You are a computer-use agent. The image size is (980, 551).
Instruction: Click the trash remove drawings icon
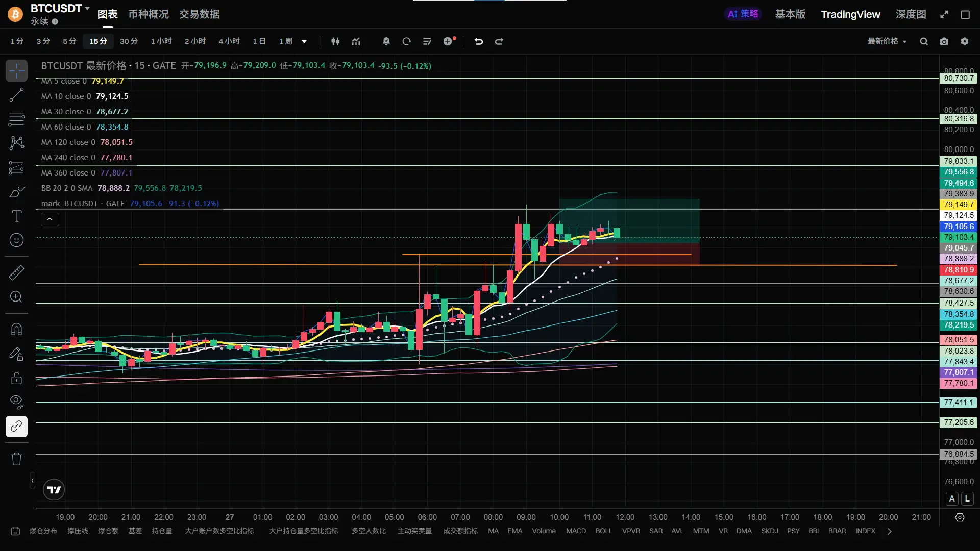click(16, 459)
